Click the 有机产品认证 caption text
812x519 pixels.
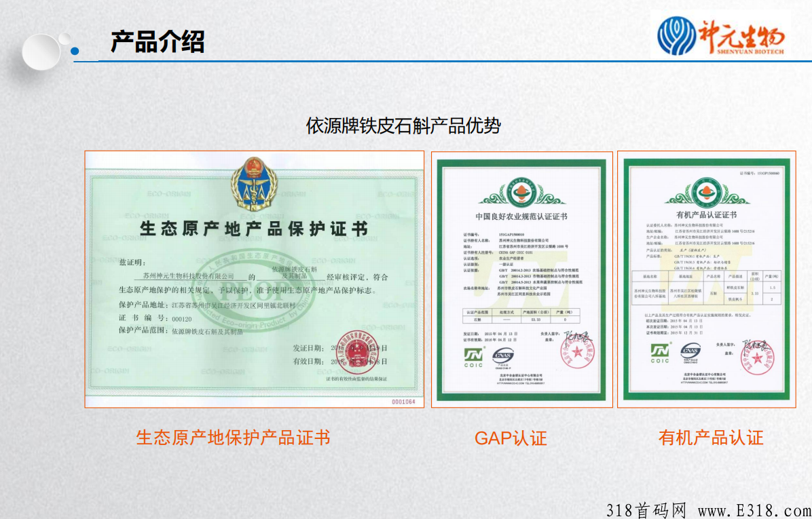709,438
